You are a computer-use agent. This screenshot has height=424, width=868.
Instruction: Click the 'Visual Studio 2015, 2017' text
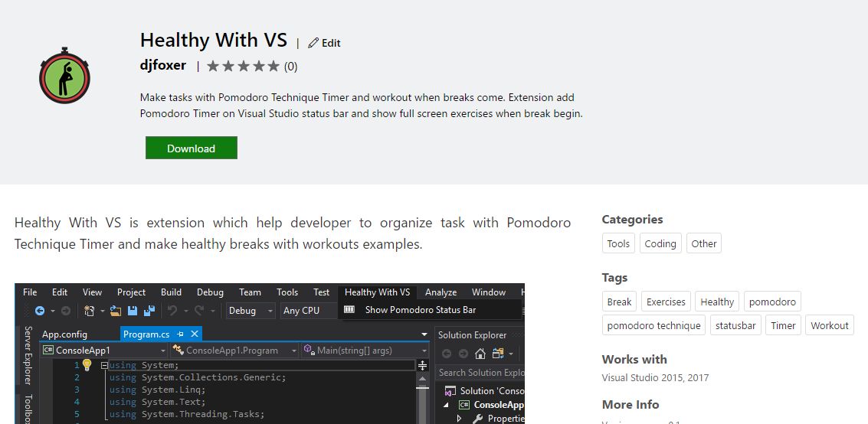tap(656, 378)
